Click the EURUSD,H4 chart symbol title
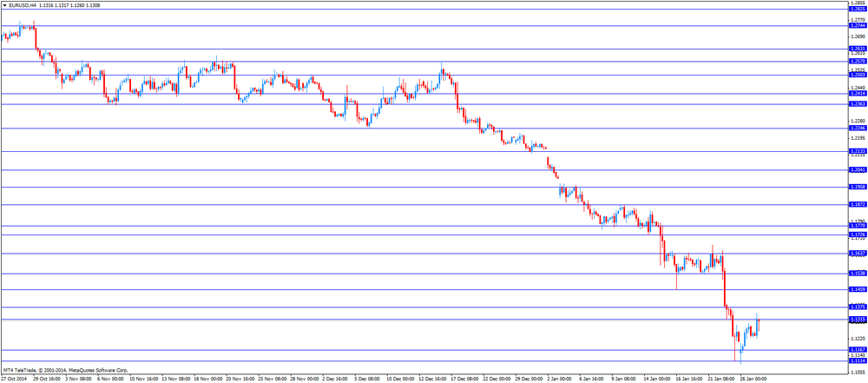This screenshot has width=868, height=383. 23,5
